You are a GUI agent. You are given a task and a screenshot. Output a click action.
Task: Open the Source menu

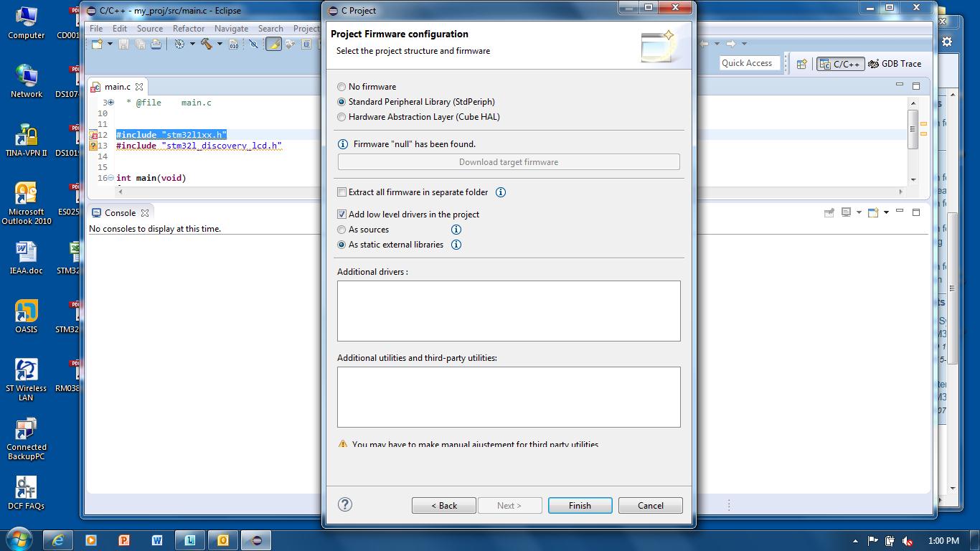click(150, 29)
